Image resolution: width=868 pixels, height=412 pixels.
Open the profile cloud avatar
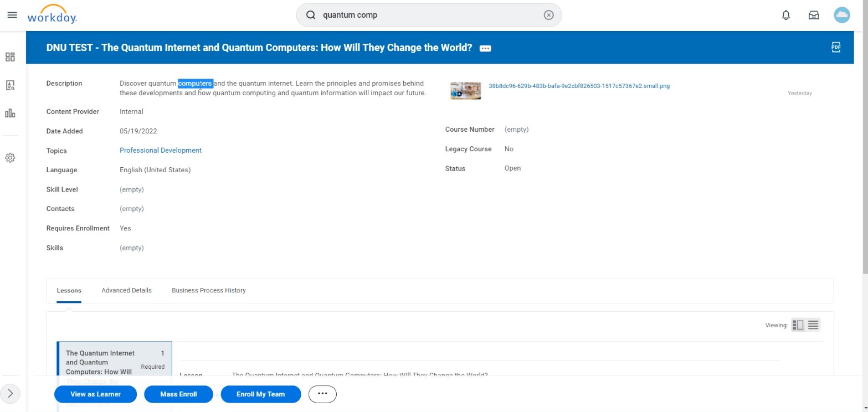tap(841, 15)
